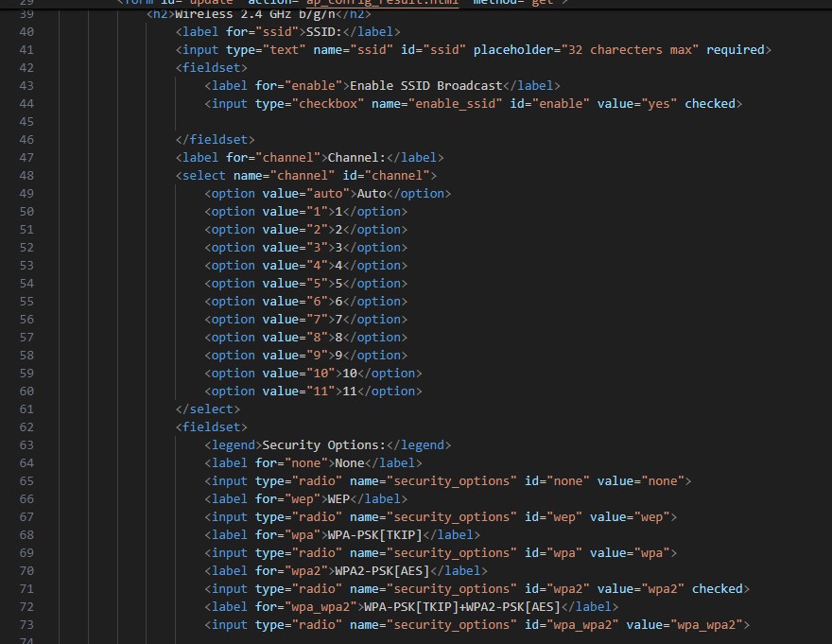Click the "WPA-PSK[TKIP]+WPA2-PSK[AES]" label text
Screen dimensions: 832x644
pos(462,607)
